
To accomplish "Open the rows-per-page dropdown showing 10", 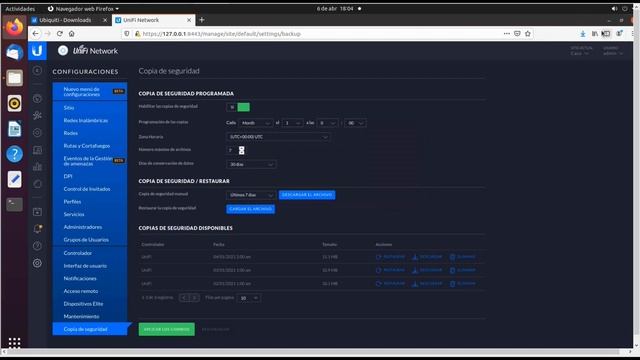I will pos(249,298).
